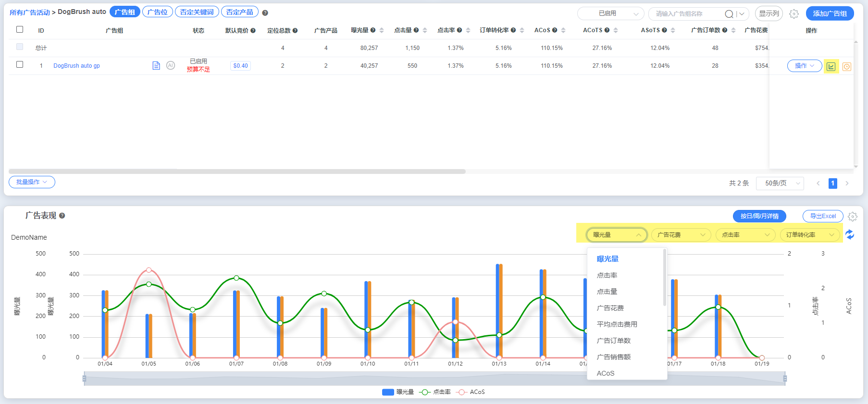Click the help icon next to ACoTS header
The image size is (868, 404).
click(x=607, y=30)
